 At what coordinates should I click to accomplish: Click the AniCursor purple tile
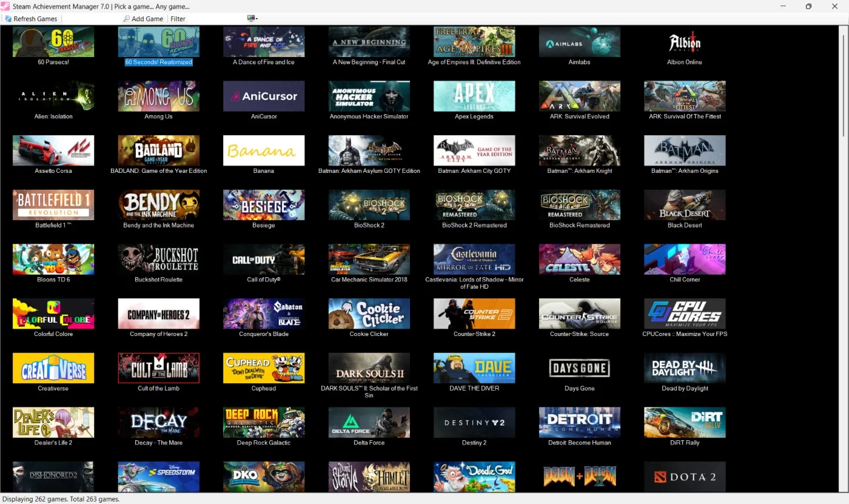(264, 96)
